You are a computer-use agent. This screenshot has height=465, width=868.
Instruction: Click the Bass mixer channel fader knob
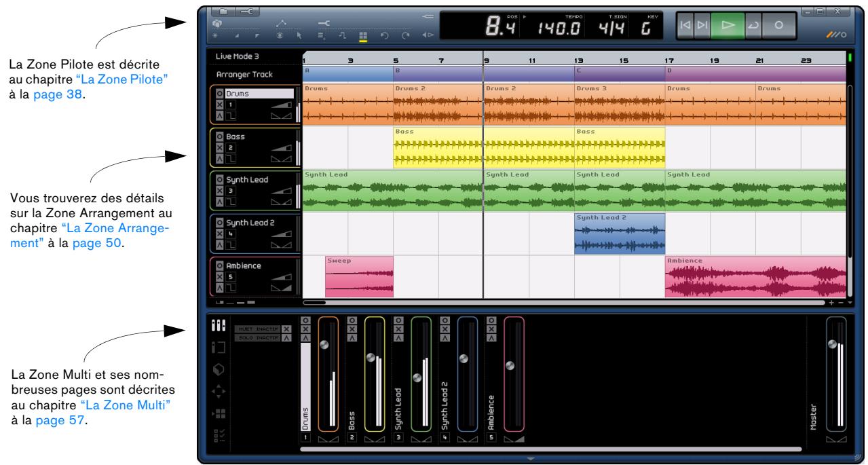coord(371,357)
